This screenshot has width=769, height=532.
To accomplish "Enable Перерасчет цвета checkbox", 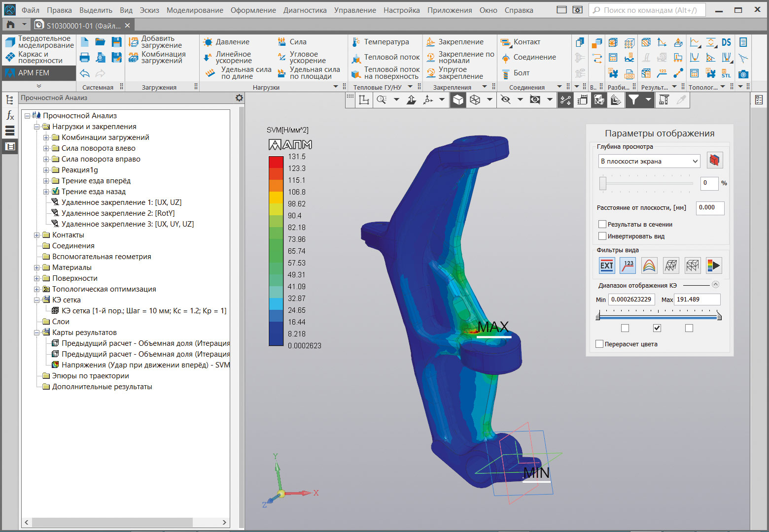I will [599, 344].
